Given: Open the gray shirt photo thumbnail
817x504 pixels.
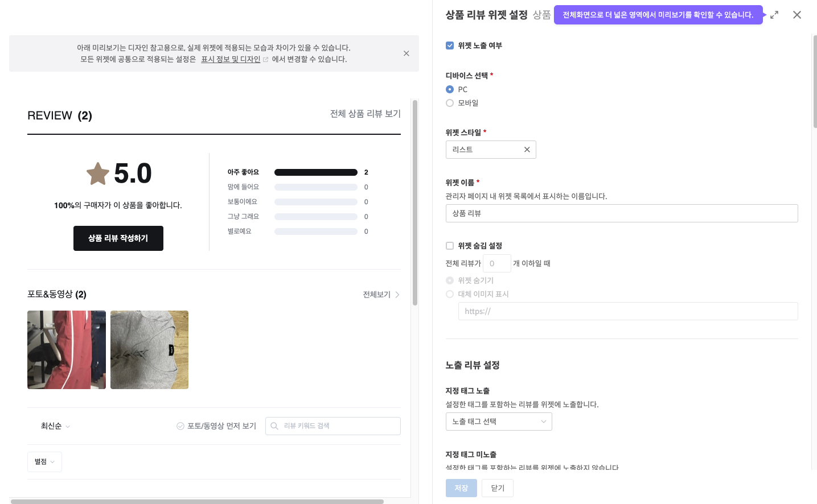Looking at the screenshot, I should (x=149, y=350).
